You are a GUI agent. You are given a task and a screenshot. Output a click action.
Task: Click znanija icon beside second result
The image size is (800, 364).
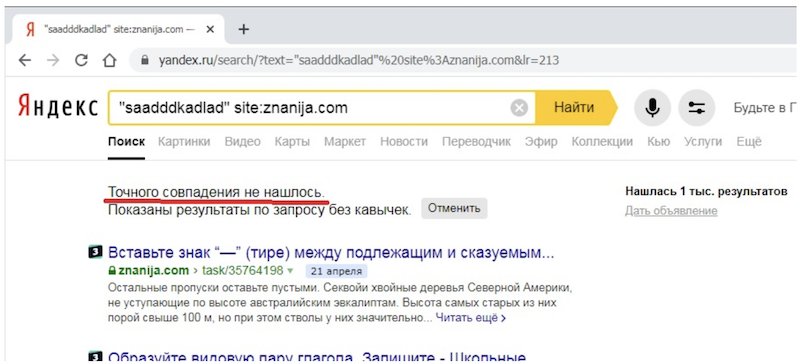pyautogui.click(x=95, y=357)
